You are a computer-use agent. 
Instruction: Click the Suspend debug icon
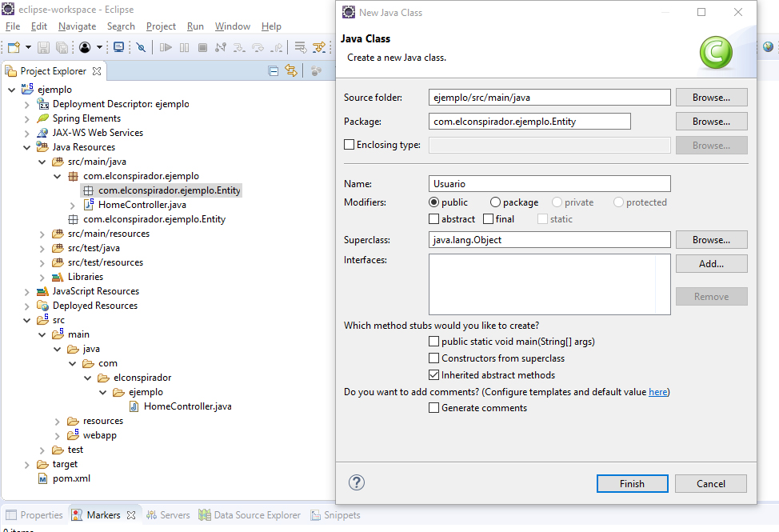click(184, 47)
